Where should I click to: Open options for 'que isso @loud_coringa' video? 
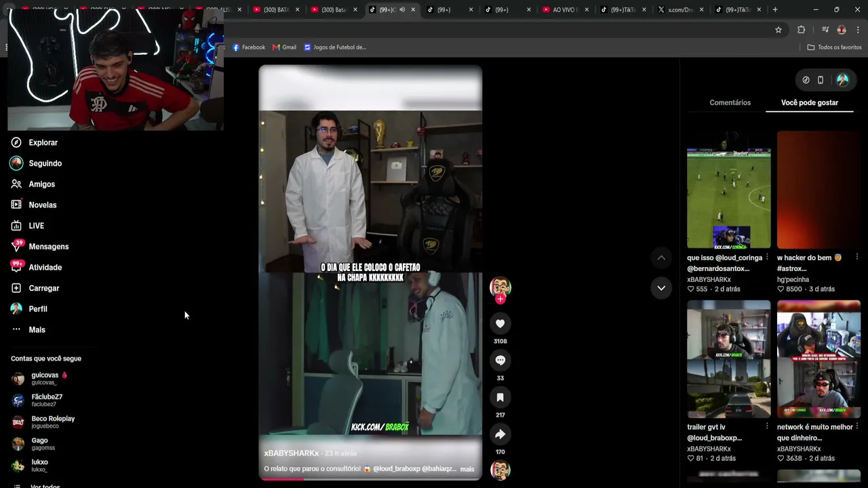point(767,258)
